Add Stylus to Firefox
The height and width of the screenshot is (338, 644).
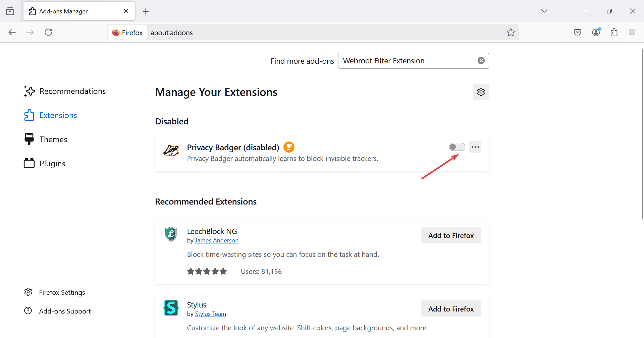click(x=451, y=309)
